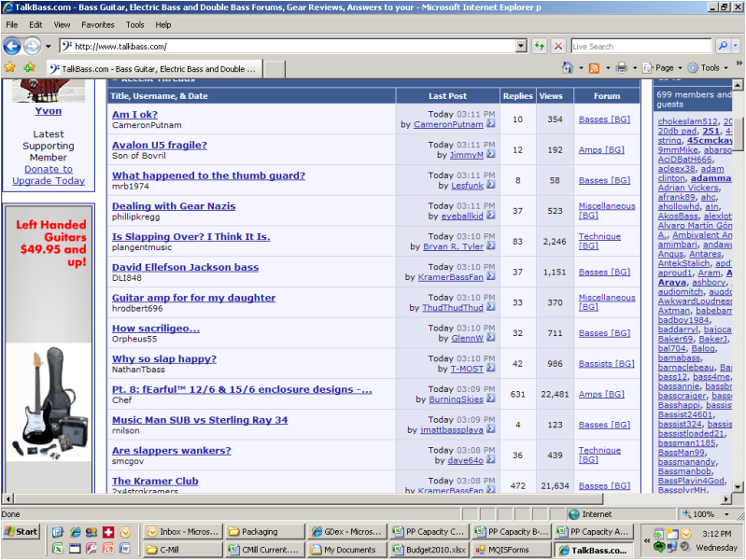The width and height of the screenshot is (746, 560).
Task: Switch to Packaging folder taskbar button
Action: click(265, 532)
